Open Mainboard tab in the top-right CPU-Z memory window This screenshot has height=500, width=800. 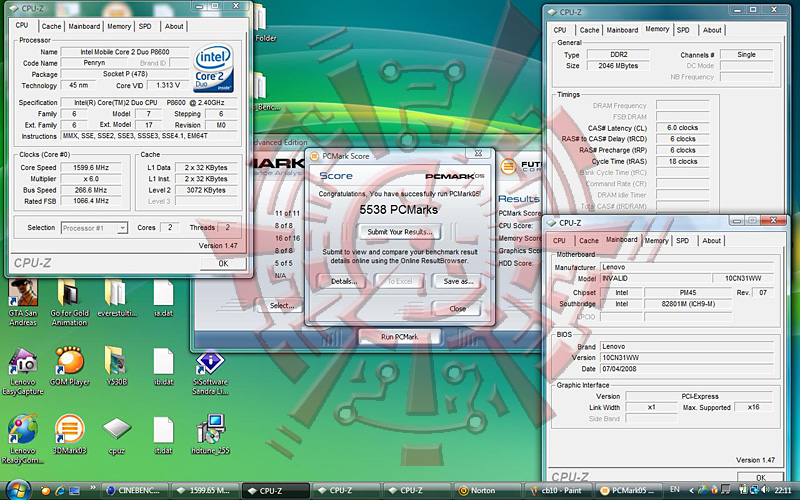622,30
